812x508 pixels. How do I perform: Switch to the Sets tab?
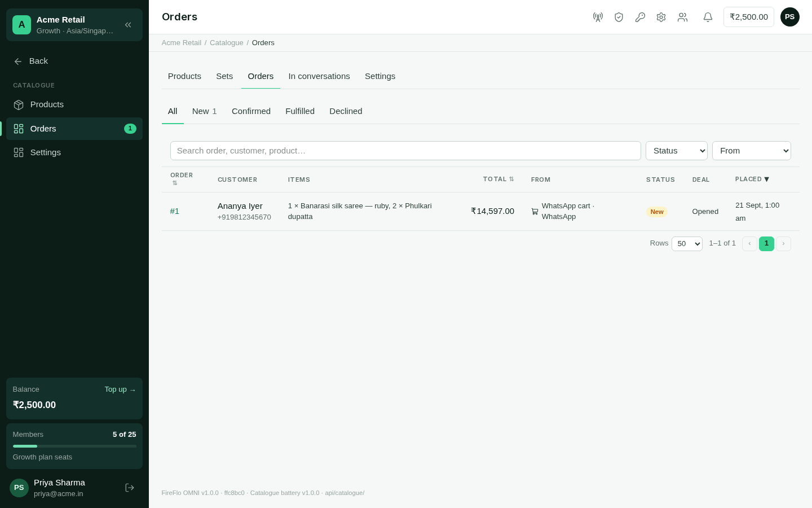coord(224,76)
